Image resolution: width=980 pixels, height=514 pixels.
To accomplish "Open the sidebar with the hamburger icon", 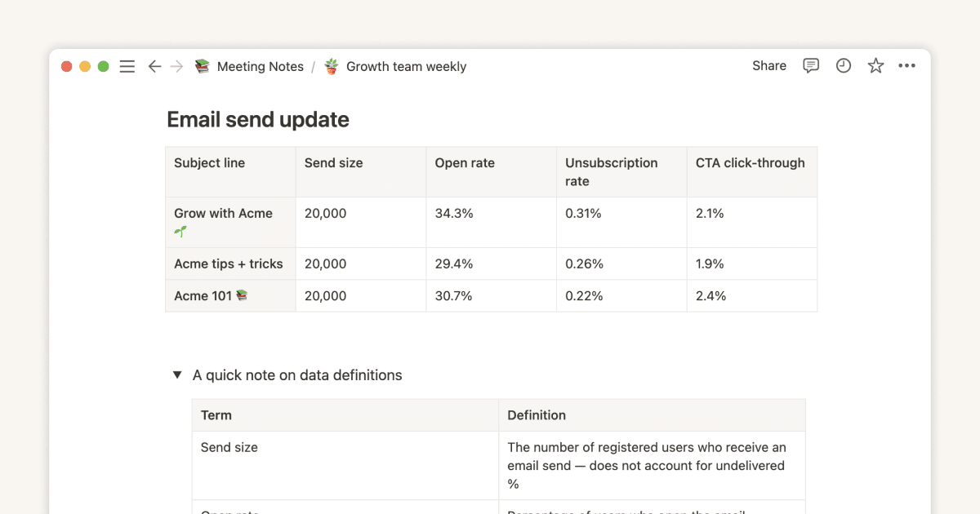I will click(x=127, y=66).
